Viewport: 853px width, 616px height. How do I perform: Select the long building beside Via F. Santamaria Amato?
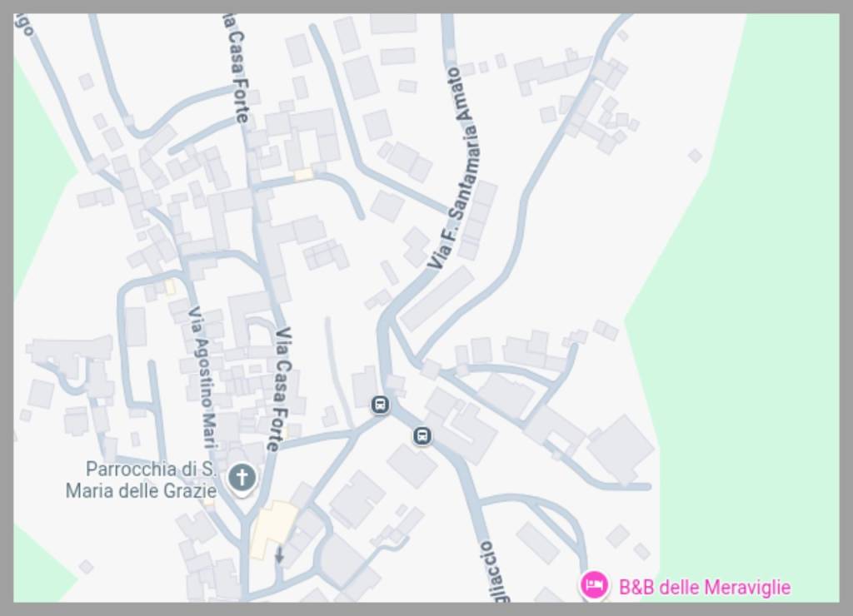[438, 298]
